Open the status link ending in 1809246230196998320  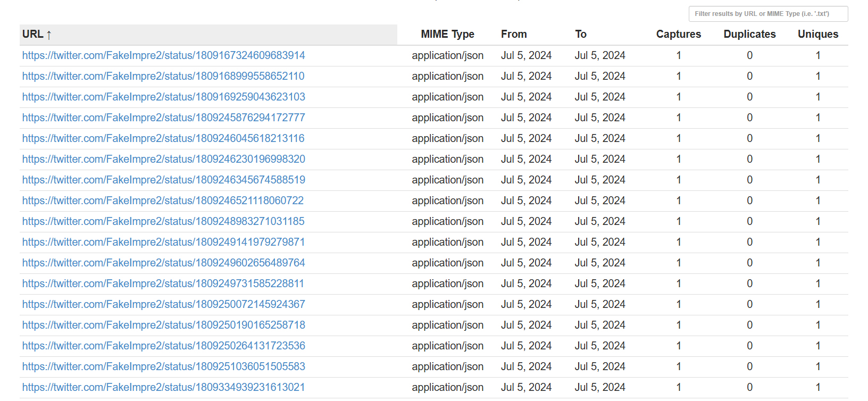pyautogui.click(x=164, y=159)
